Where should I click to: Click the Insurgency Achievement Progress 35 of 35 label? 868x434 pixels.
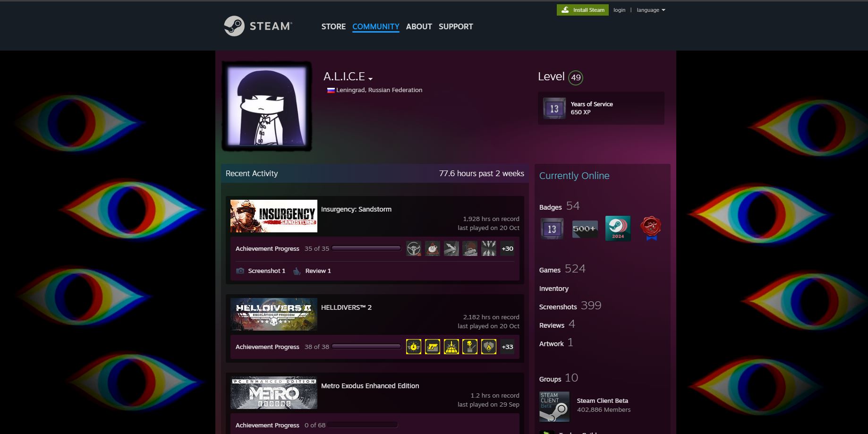click(x=282, y=248)
